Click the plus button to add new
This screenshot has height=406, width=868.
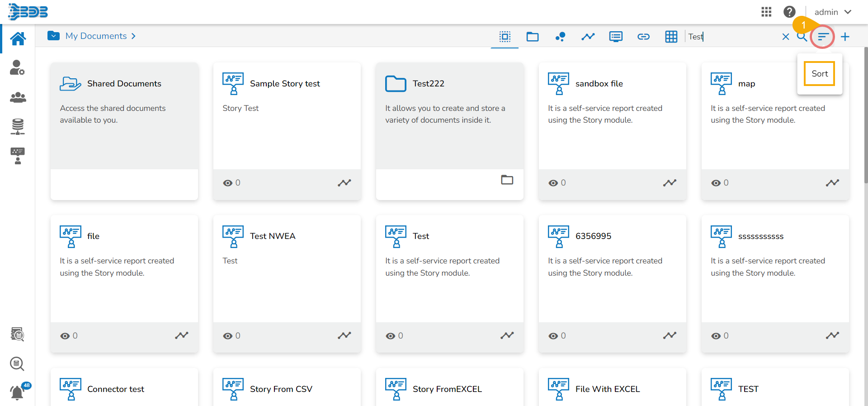[x=845, y=37]
